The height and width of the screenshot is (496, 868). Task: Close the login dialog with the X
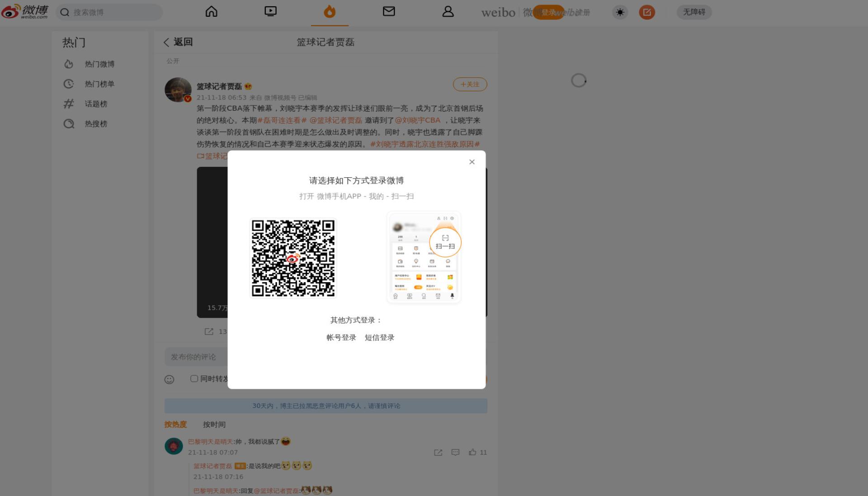(x=472, y=162)
